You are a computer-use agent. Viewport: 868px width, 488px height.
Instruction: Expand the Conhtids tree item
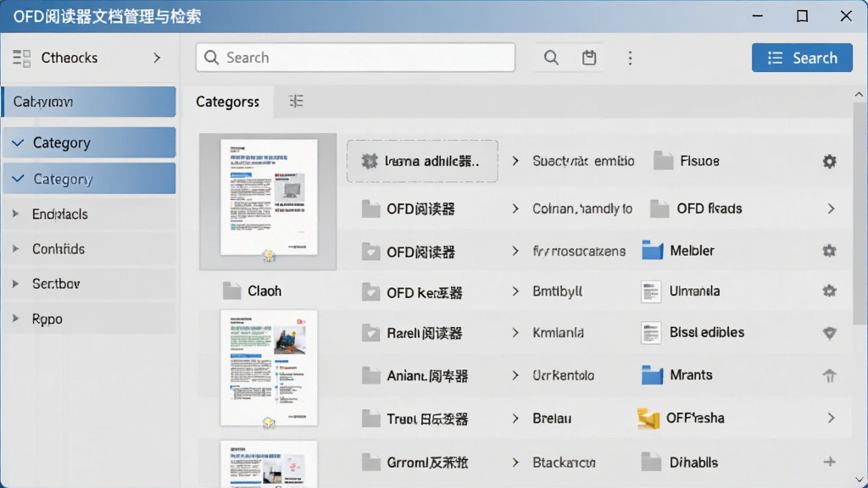tap(15, 248)
